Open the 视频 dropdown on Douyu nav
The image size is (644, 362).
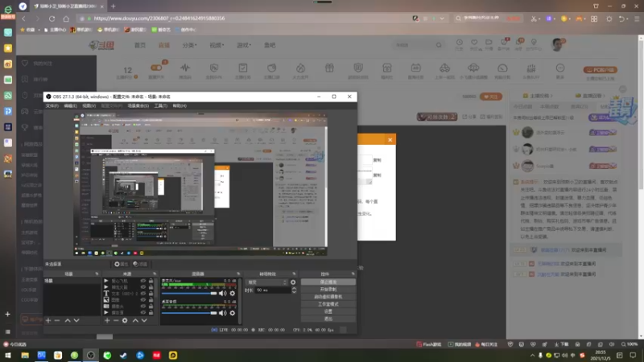[217, 45]
